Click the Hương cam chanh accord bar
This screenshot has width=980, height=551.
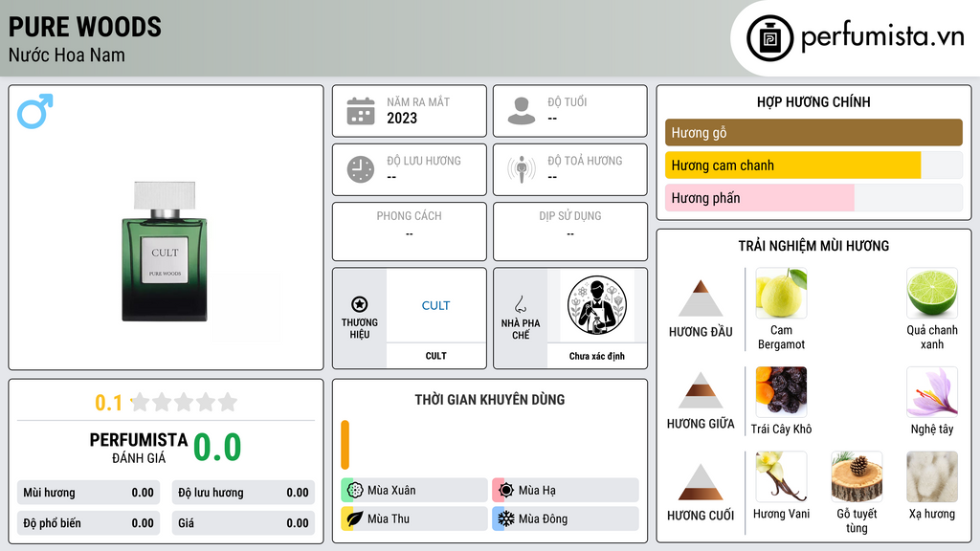click(813, 165)
